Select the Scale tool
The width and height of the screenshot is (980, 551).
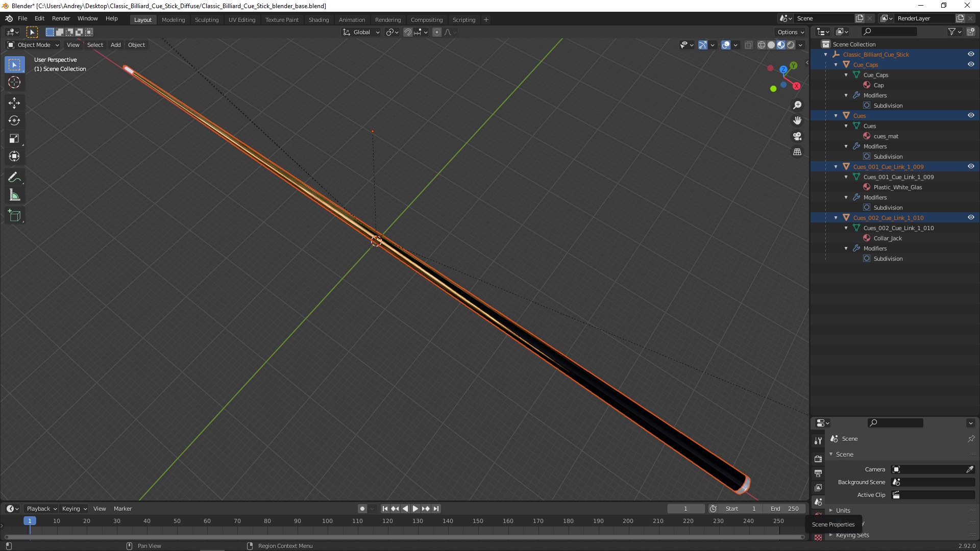pyautogui.click(x=14, y=139)
